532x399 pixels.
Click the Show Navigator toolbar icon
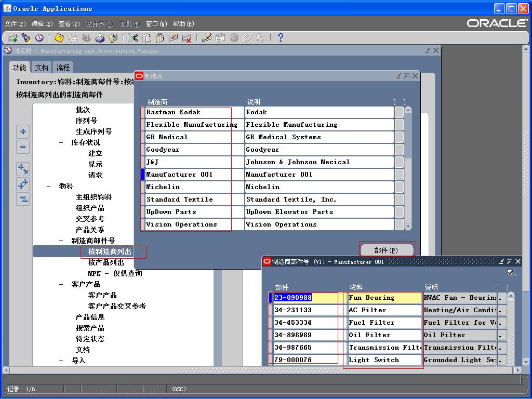pos(39,38)
